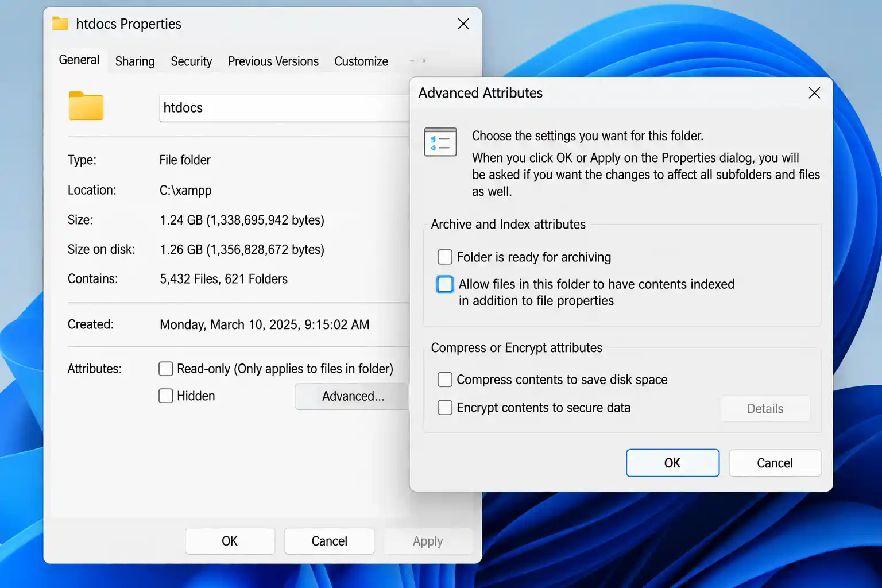Open the Customize tab

click(361, 61)
